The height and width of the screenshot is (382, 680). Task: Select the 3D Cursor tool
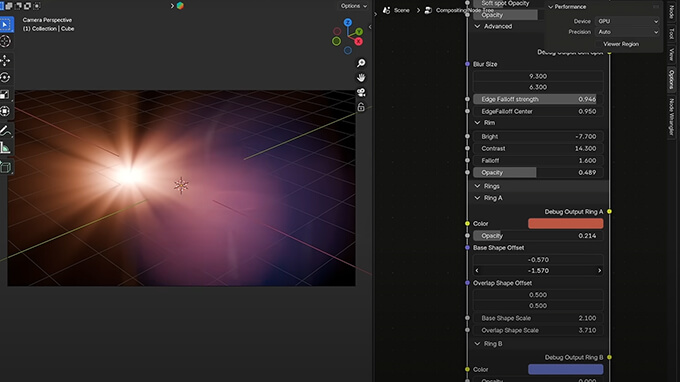(x=6, y=42)
